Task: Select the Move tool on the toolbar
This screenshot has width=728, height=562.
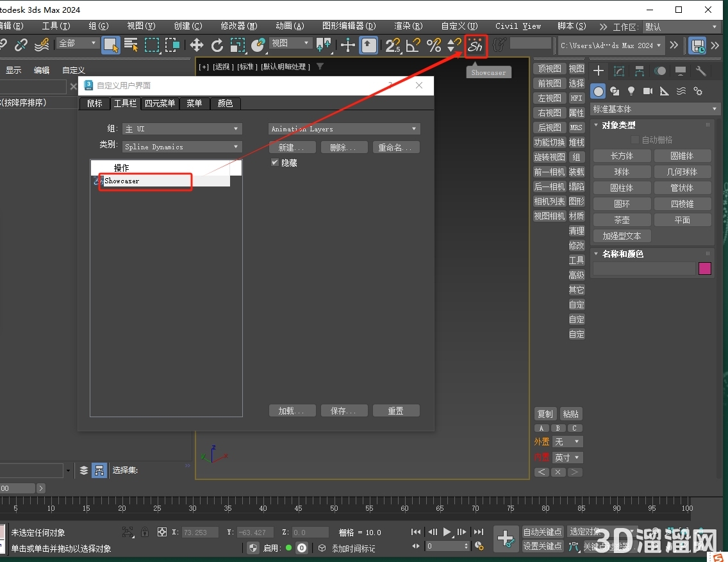Action: coord(196,45)
